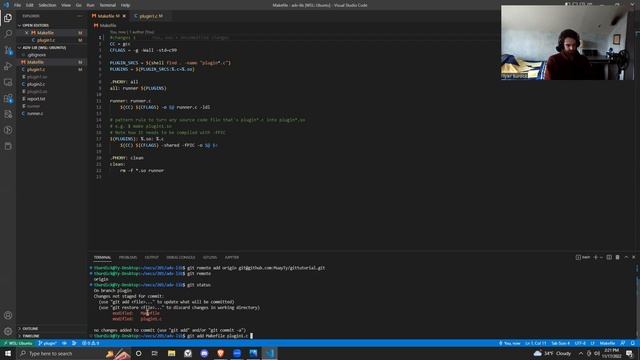This screenshot has width=640, height=360.
Task: Click the Windows Start button
Action: [x=8, y=353]
